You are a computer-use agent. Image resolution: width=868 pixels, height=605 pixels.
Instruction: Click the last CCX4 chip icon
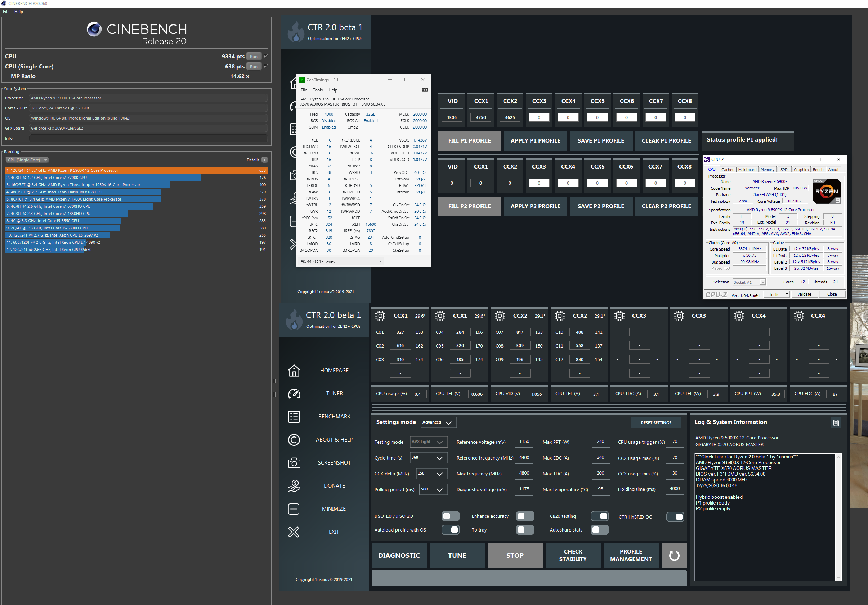pyautogui.click(x=798, y=315)
